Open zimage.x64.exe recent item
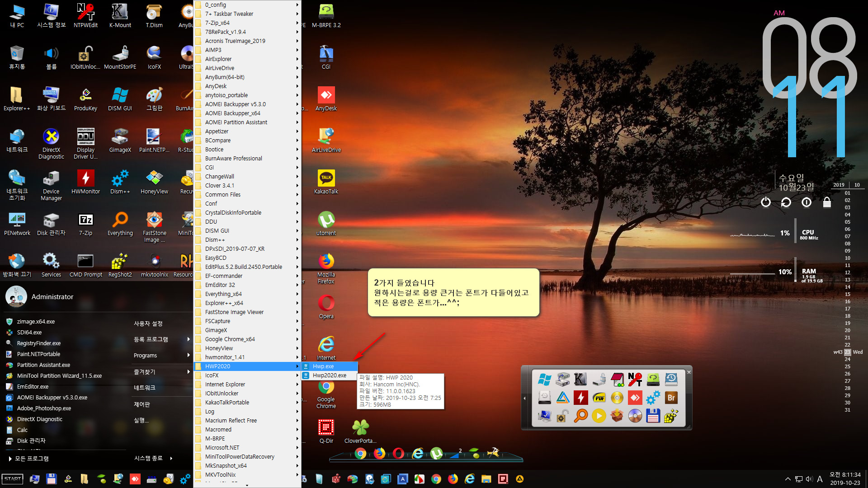868x488 pixels. point(36,321)
